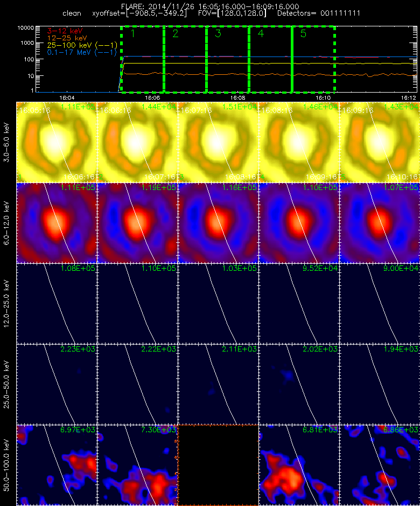This screenshot has height=506, width=420.
Task: Select the 3.0-6.0 keV image starting 16:07:16
Action: (218, 142)
